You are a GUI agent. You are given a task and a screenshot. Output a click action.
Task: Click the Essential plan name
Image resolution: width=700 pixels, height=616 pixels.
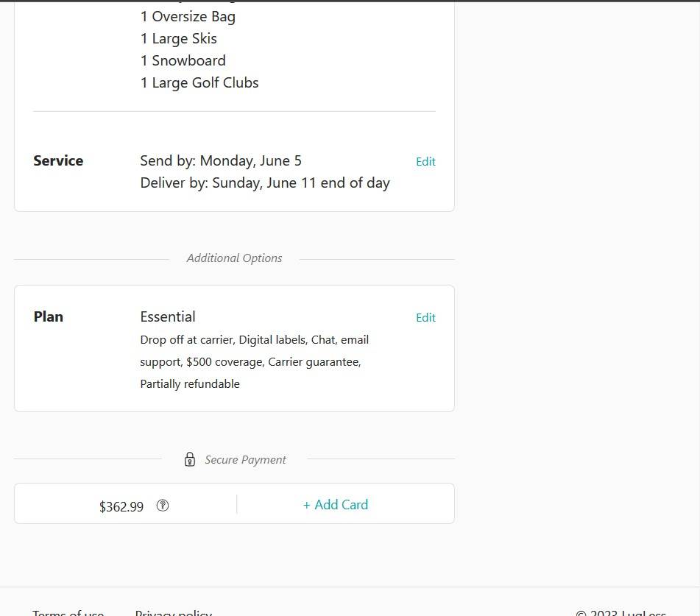(168, 316)
